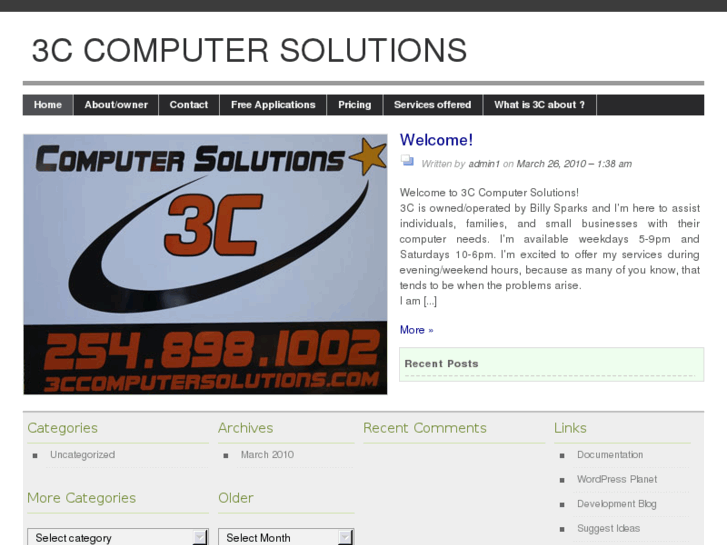Open the Development Blog link

[x=617, y=504]
